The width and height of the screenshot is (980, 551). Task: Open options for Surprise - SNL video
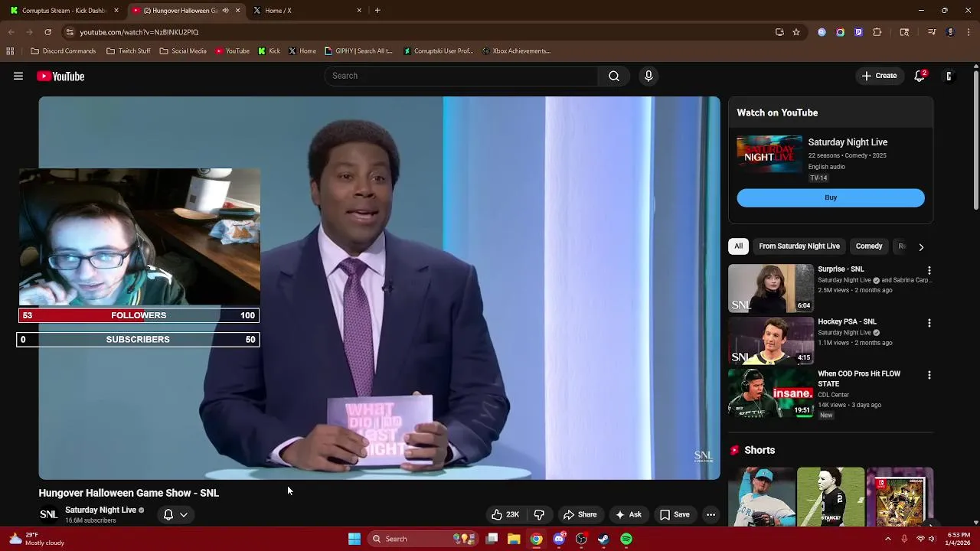click(x=929, y=271)
